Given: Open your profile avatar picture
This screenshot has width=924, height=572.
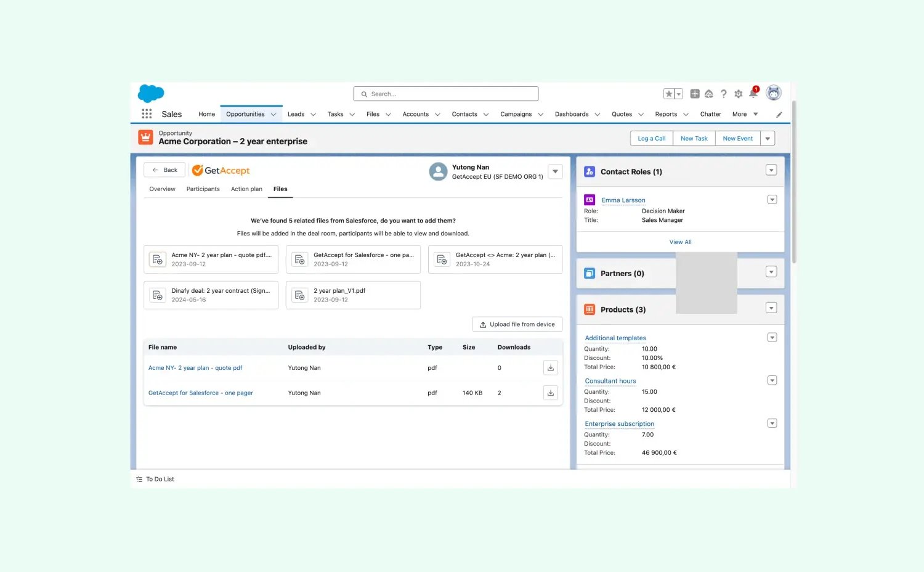Looking at the screenshot, I should [774, 93].
